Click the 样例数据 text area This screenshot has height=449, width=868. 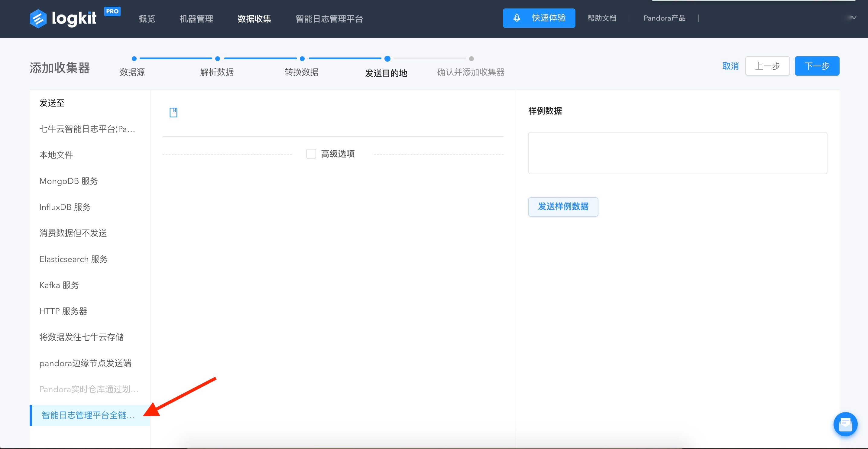(677, 153)
